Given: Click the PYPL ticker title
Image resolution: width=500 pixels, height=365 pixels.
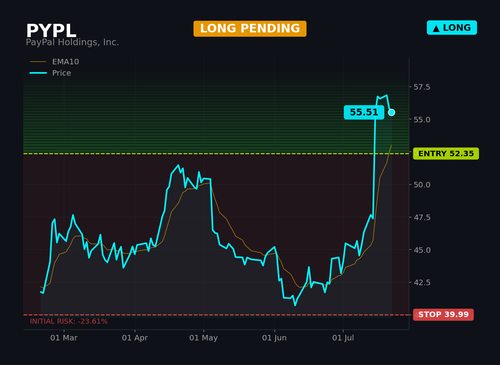Looking at the screenshot, I should point(51,31).
